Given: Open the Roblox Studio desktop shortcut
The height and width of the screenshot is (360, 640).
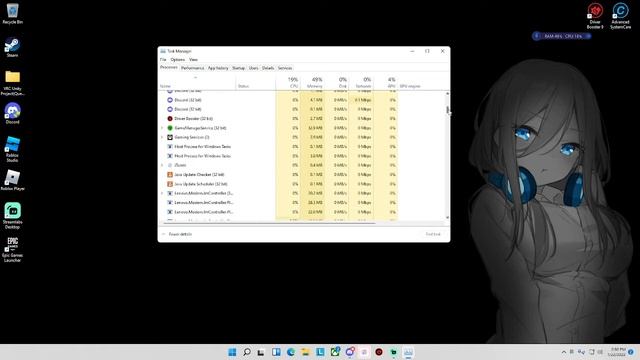Looking at the screenshot, I should tap(12, 149).
